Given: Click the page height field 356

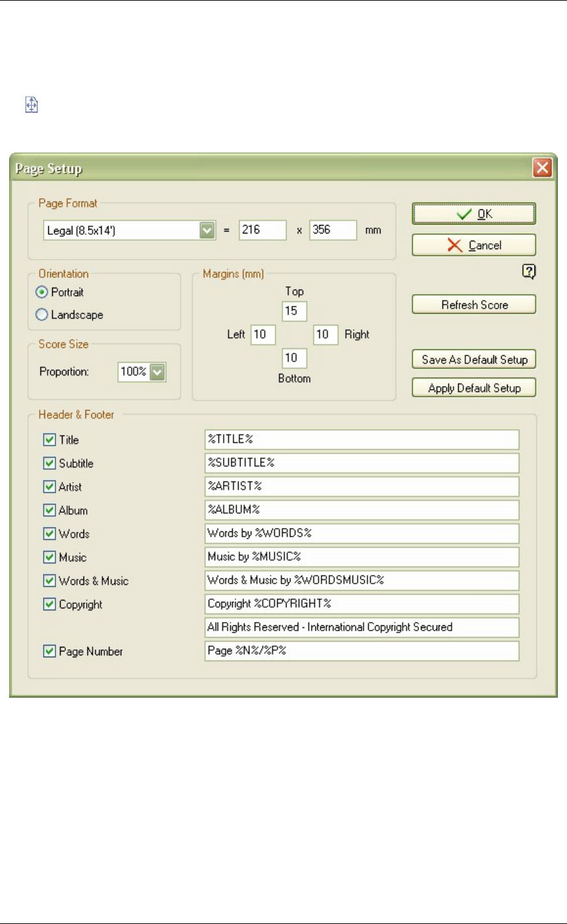Looking at the screenshot, I should click(333, 230).
